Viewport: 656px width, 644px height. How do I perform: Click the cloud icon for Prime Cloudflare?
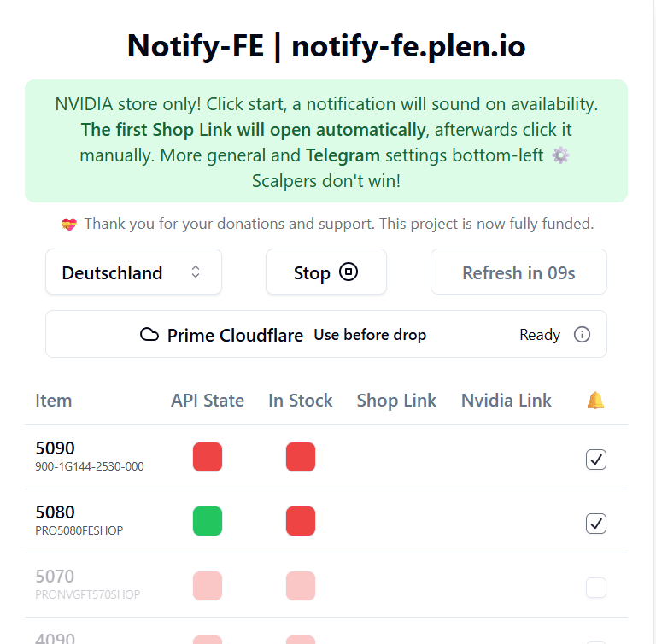tap(149, 335)
